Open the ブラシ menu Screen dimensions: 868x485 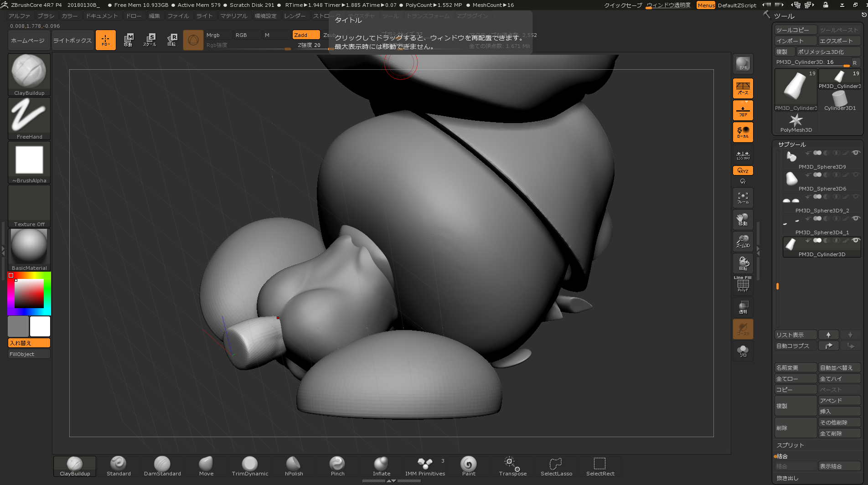coord(46,16)
